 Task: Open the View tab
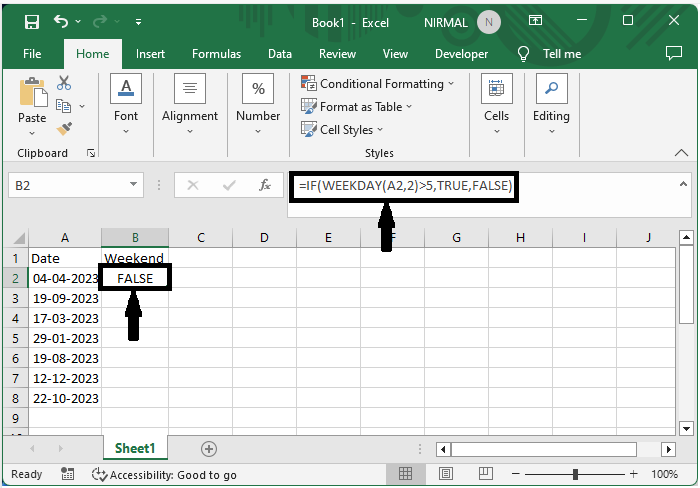click(x=395, y=54)
